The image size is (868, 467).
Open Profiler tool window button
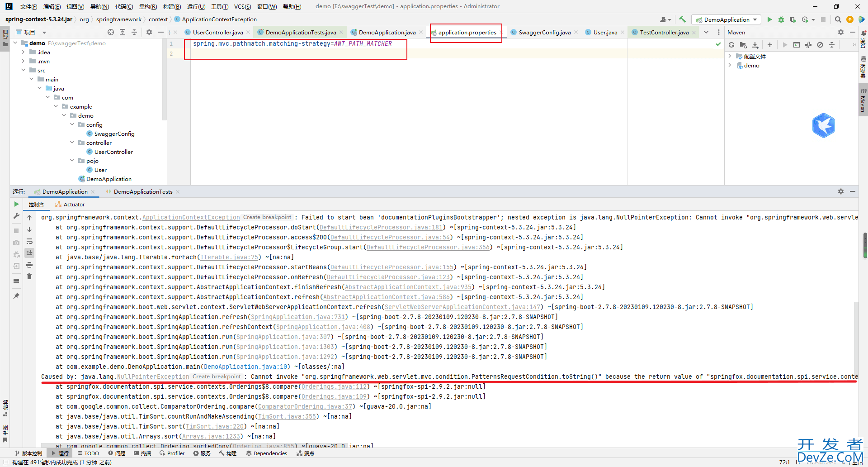172,453
